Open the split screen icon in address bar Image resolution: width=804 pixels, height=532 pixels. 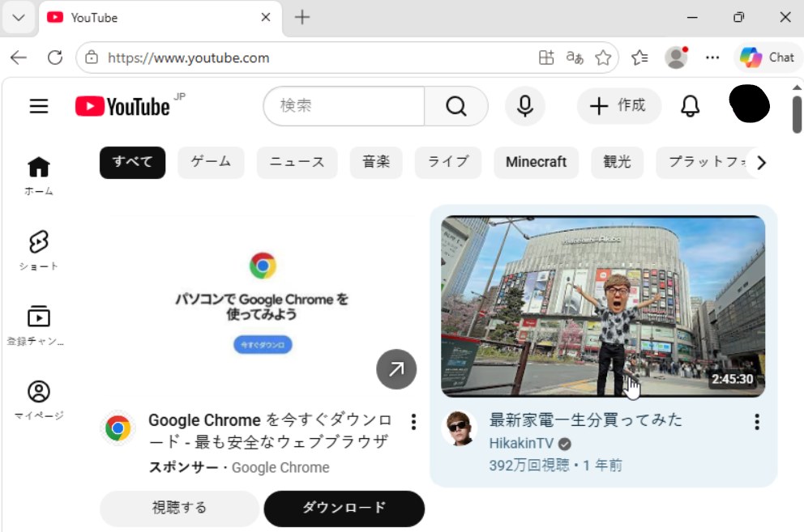click(546, 57)
